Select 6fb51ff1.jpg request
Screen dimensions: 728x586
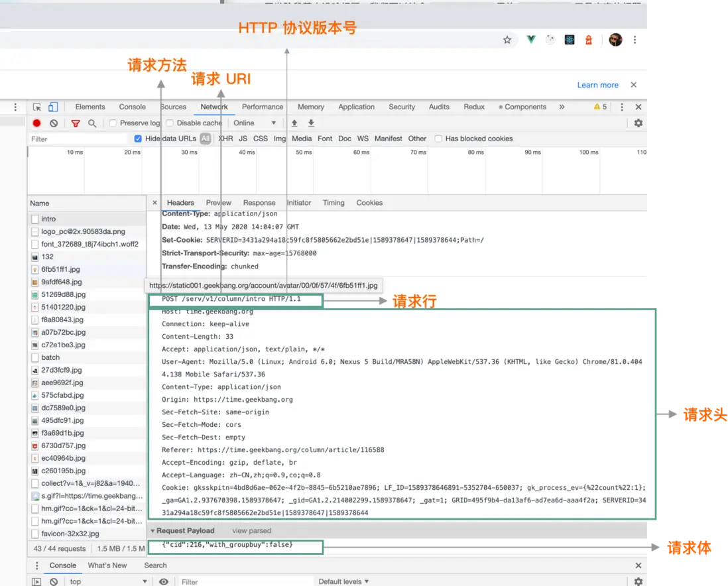click(87, 269)
